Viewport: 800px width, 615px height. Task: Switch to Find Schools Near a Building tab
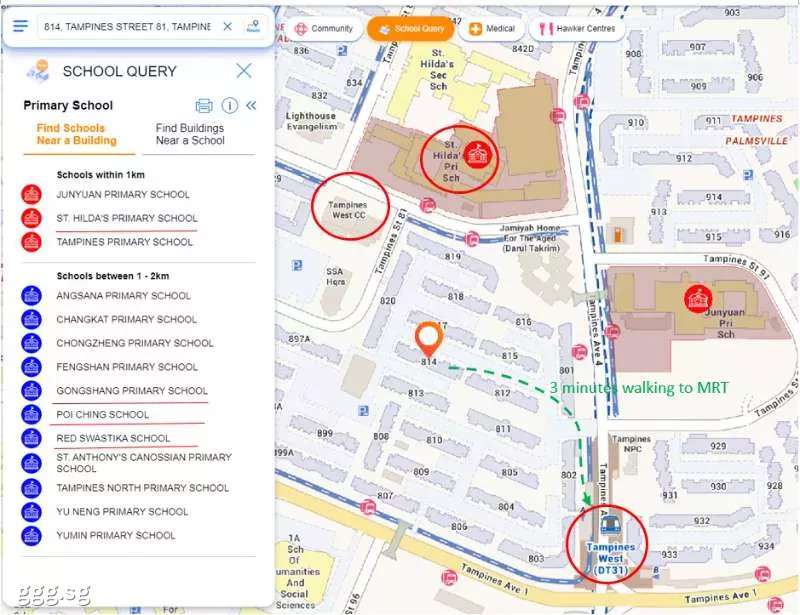coord(70,134)
